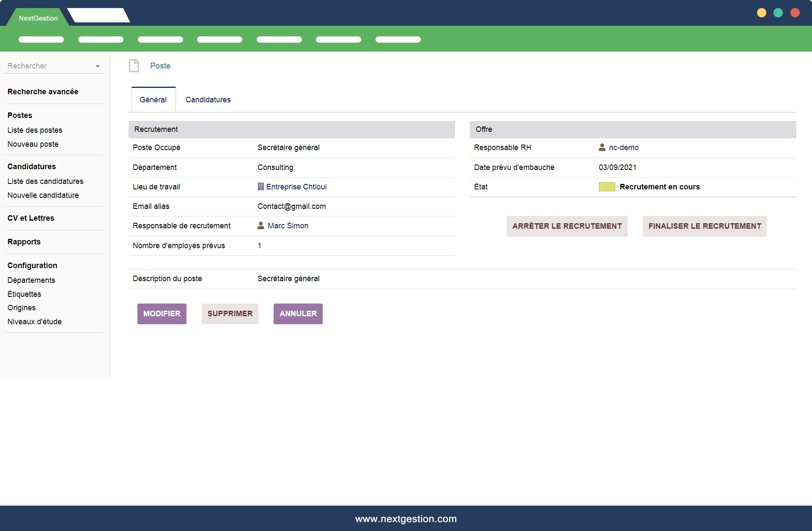Expand the Rechercher dropdown arrow
The height and width of the screenshot is (531, 812).
coord(98,66)
